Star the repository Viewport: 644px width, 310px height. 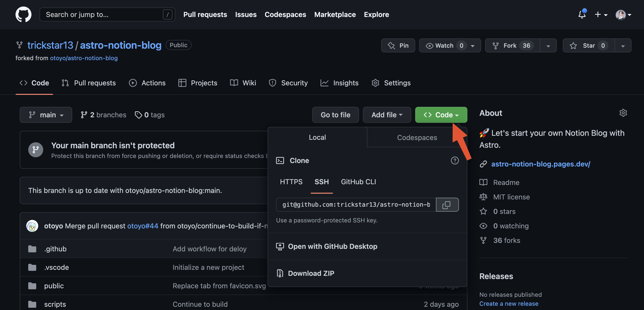(589, 45)
